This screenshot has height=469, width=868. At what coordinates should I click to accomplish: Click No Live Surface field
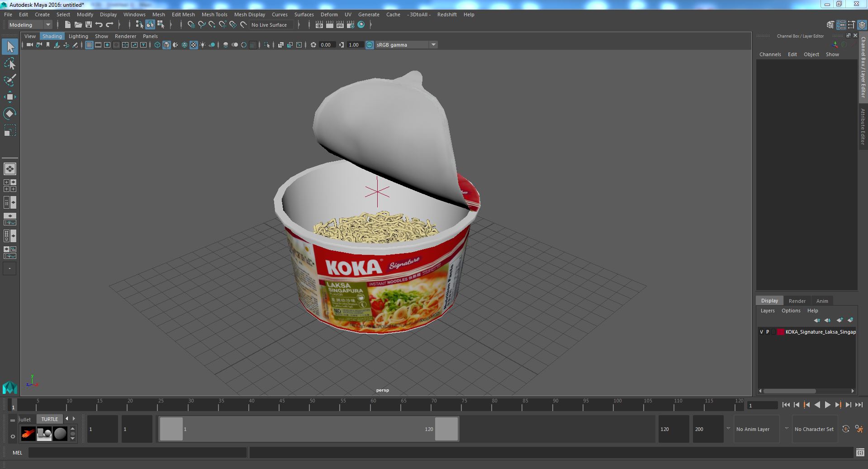271,25
